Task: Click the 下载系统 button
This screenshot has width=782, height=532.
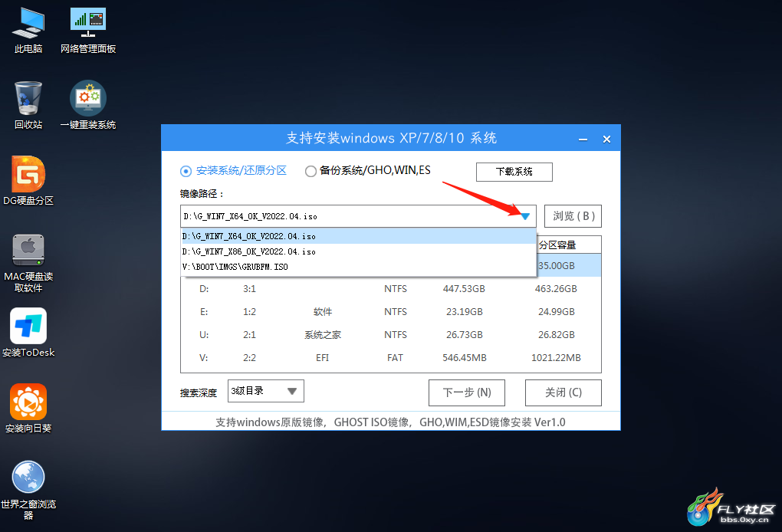Action: (514, 172)
